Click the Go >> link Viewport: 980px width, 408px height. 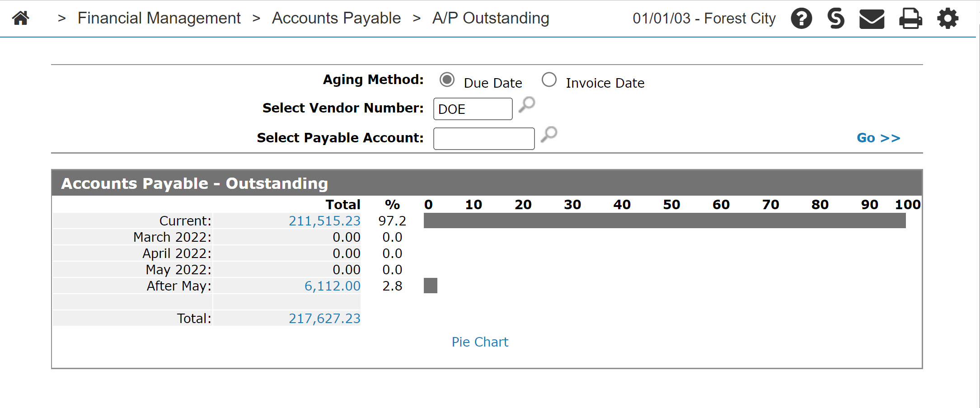878,138
